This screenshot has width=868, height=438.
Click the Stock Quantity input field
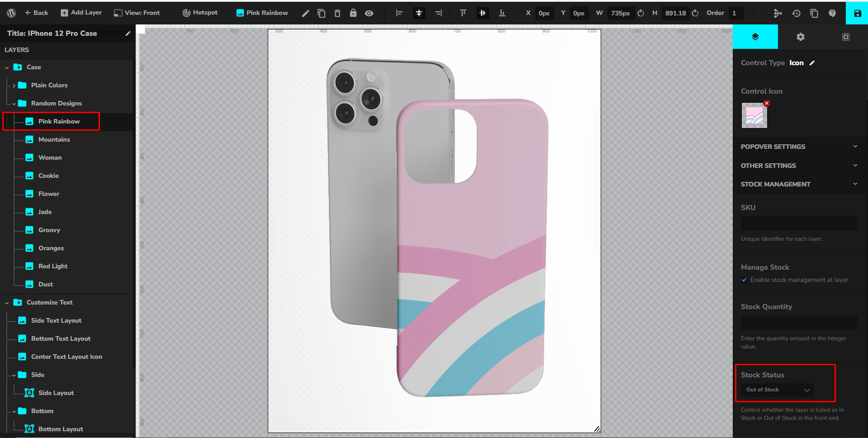click(x=799, y=323)
